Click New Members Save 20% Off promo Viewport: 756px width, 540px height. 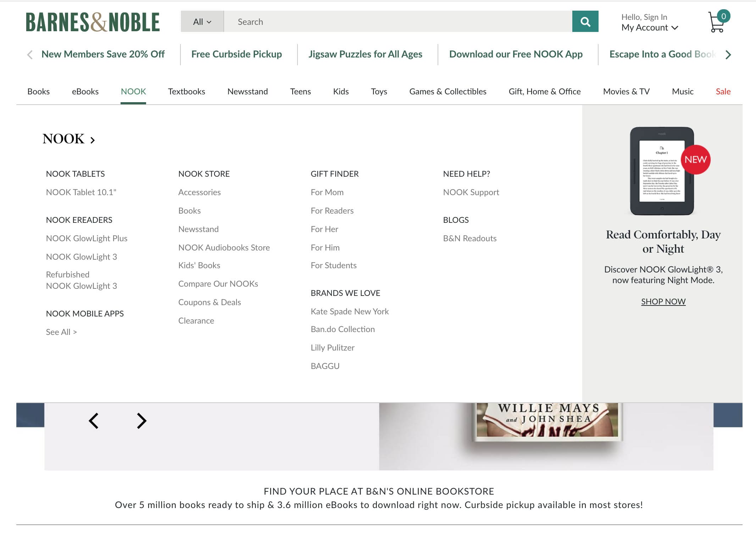pyautogui.click(x=103, y=54)
